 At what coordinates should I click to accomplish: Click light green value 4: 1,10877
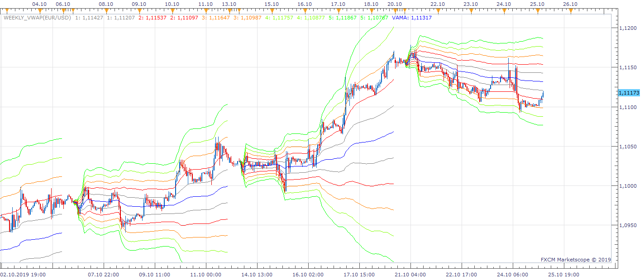(311, 18)
